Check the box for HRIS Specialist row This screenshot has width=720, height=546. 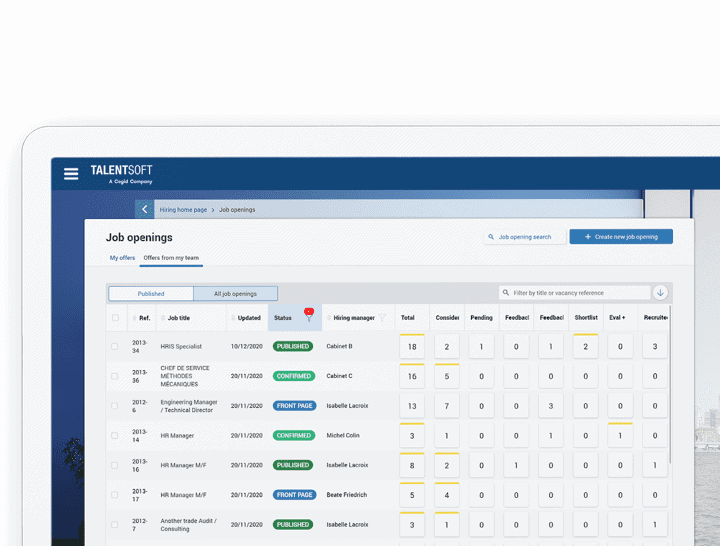click(x=115, y=346)
